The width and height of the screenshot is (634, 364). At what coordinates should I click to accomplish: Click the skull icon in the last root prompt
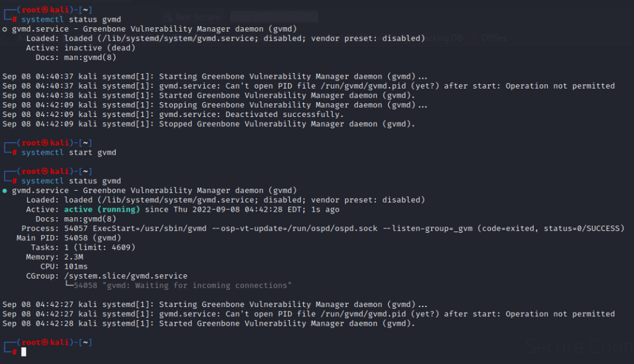click(x=45, y=342)
